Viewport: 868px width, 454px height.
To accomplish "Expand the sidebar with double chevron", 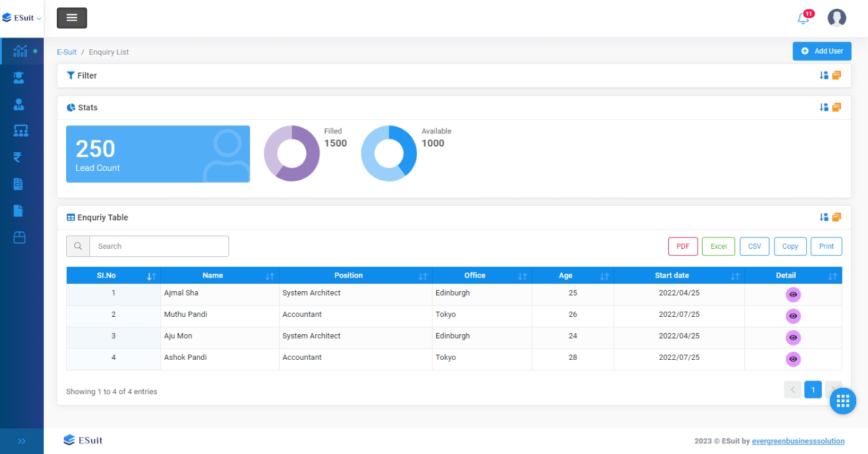I will pyautogui.click(x=22, y=441).
